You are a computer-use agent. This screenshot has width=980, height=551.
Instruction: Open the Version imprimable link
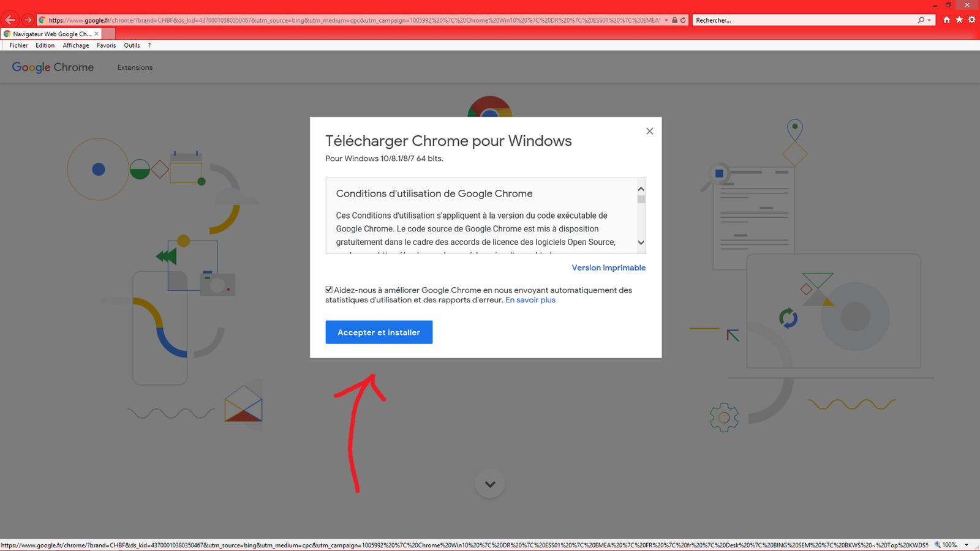click(608, 268)
